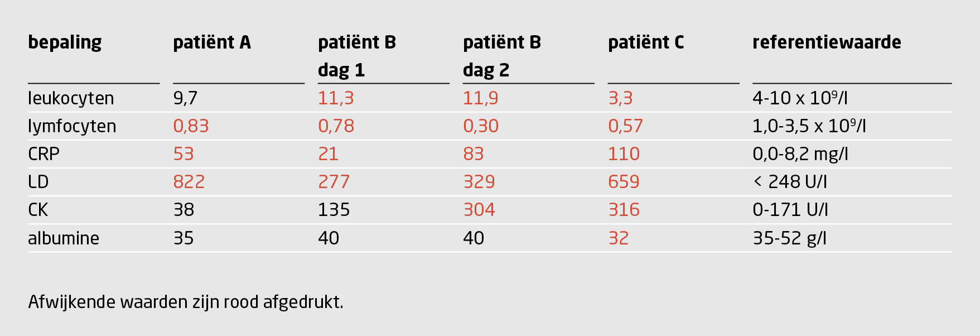Select the 'lymfocyten' row label

pos(72,126)
